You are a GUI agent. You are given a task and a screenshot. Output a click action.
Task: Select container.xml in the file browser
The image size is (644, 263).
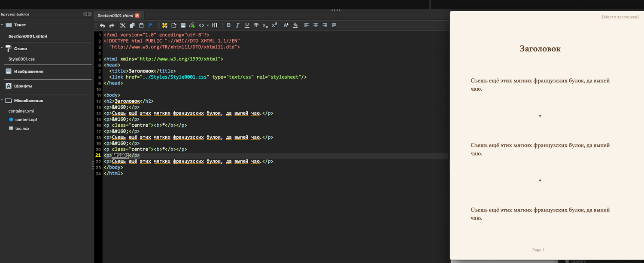point(21,111)
